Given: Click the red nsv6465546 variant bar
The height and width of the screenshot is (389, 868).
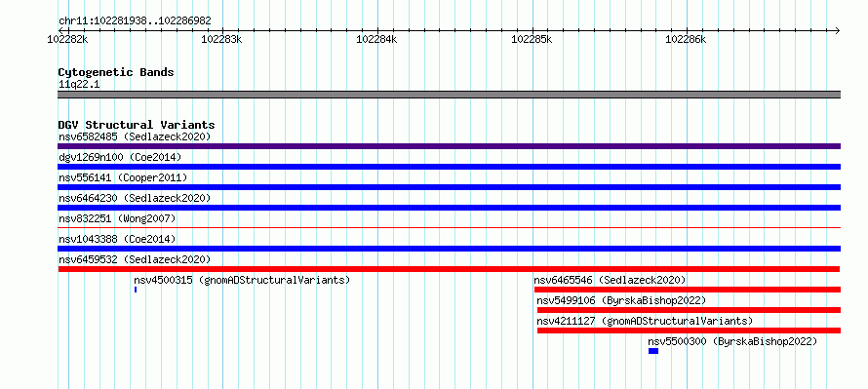Looking at the screenshot, I should click(688, 290).
